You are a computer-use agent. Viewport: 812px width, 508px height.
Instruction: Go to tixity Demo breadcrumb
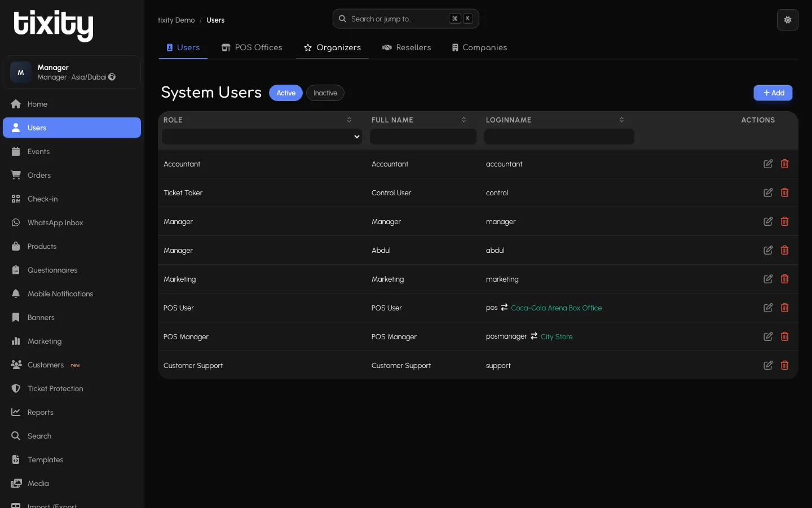tap(176, 20)
